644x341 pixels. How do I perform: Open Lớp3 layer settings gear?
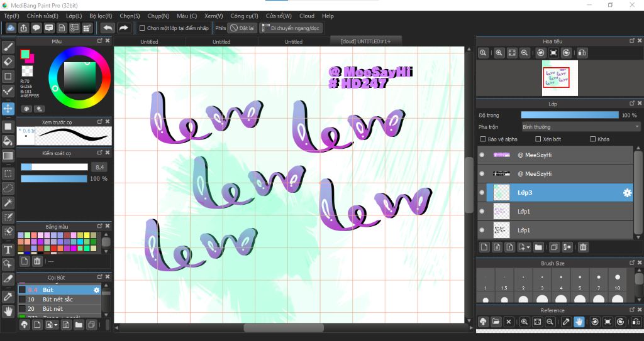(x=627, y=193)
